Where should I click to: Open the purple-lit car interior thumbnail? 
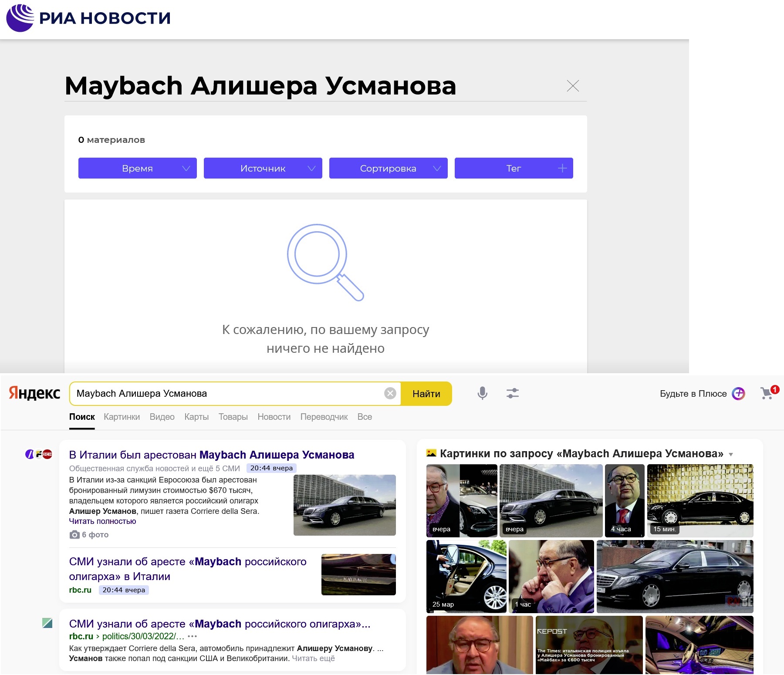(700, 645)
